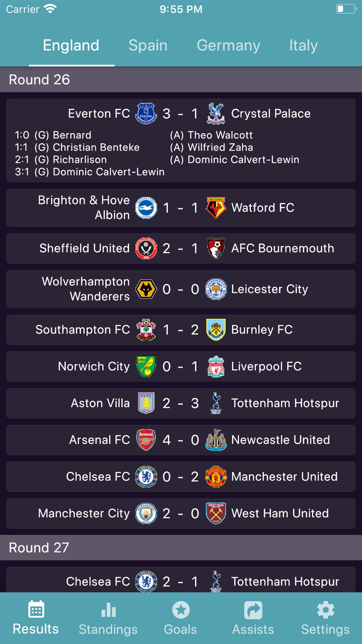Click the Everton FC club crest
This screenshot has width=362, height=644.
146,114
